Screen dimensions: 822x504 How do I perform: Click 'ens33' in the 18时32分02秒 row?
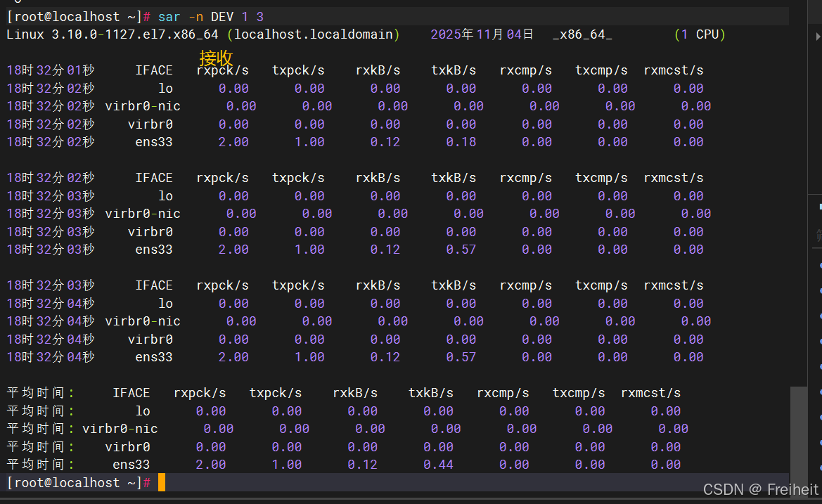(x=153, y=142)
